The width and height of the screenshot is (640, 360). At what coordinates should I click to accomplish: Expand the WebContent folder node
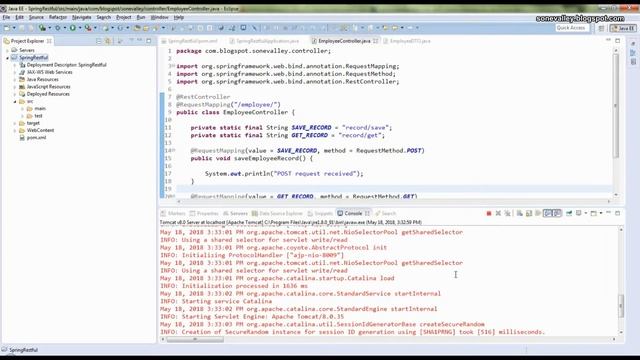(x=15, y=131)
